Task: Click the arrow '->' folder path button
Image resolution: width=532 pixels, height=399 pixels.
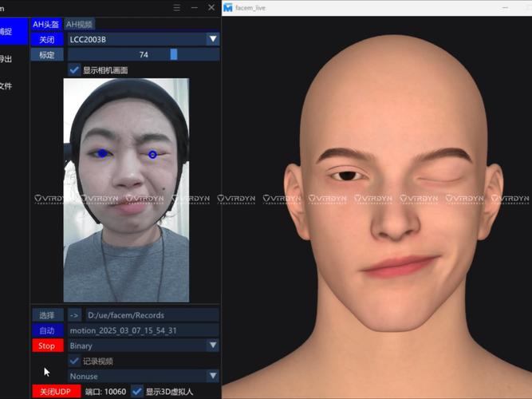Action: (74, 315)
